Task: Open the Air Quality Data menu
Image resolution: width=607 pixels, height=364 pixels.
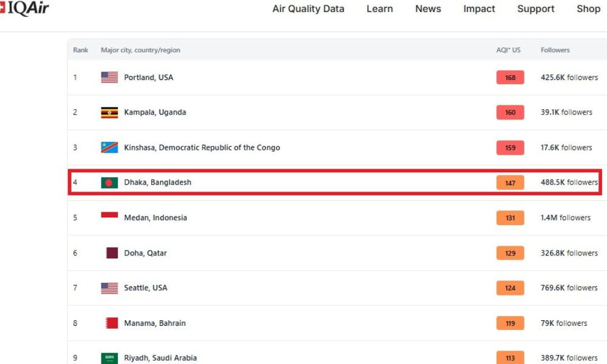Action: click(x=308, y=9)
